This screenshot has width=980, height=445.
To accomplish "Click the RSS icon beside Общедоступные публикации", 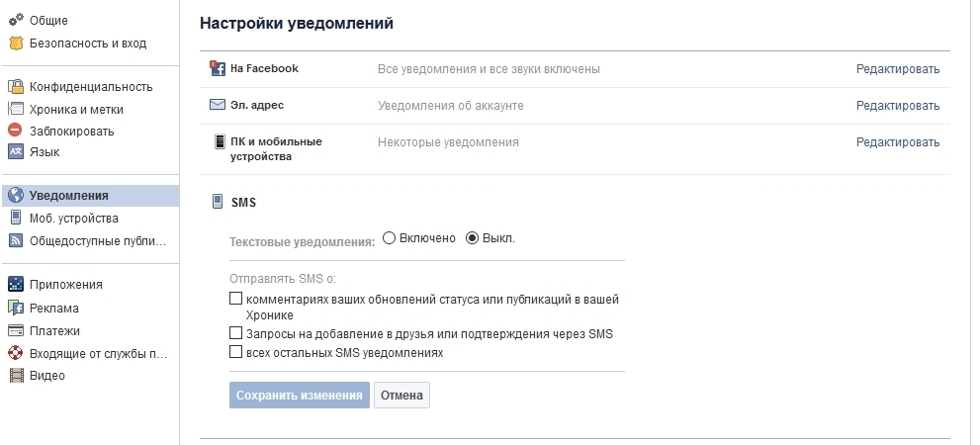I will click(15, 240).
